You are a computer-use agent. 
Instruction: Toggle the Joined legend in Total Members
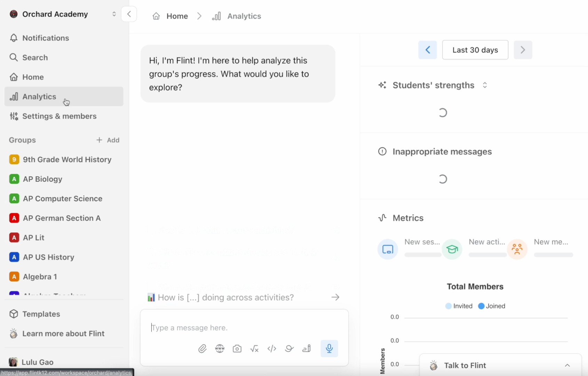(492, 306)
